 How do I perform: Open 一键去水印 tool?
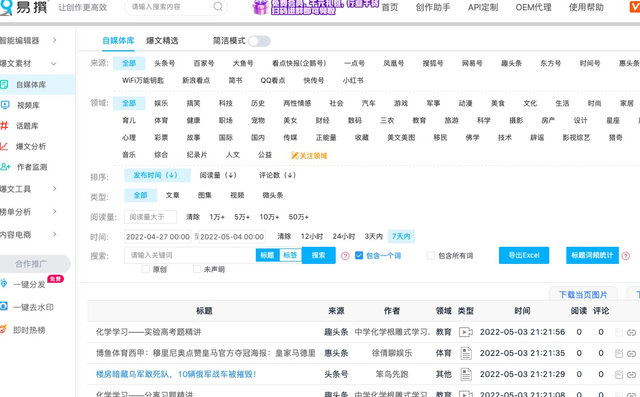pos(33,307)
